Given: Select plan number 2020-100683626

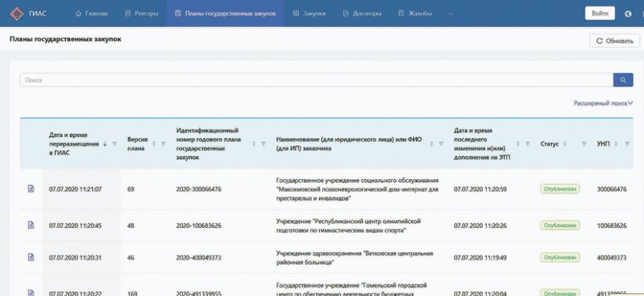Looking at the screenshot, I should click(199, 226).
